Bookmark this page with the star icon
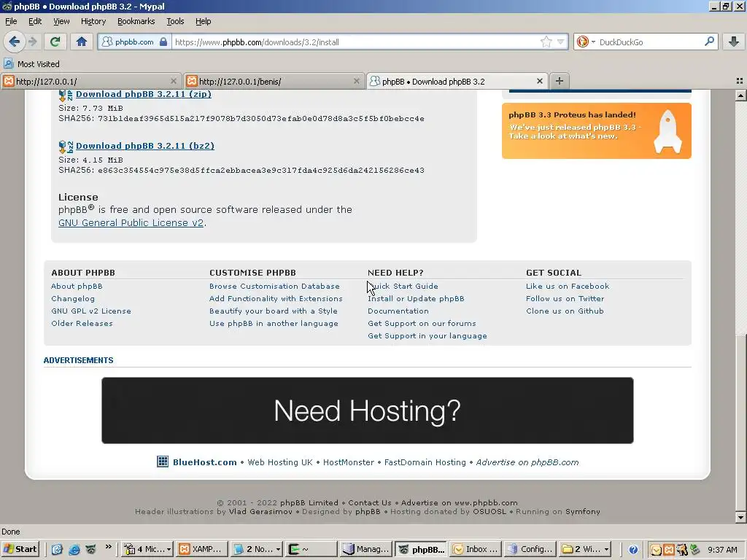The height and width of the screenshot is (560, 747). (546, 42)
